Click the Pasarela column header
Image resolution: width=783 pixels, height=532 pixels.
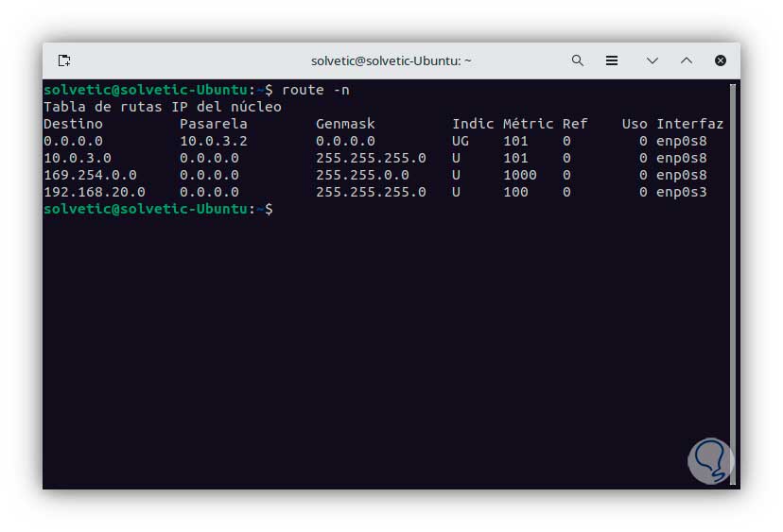213,124
